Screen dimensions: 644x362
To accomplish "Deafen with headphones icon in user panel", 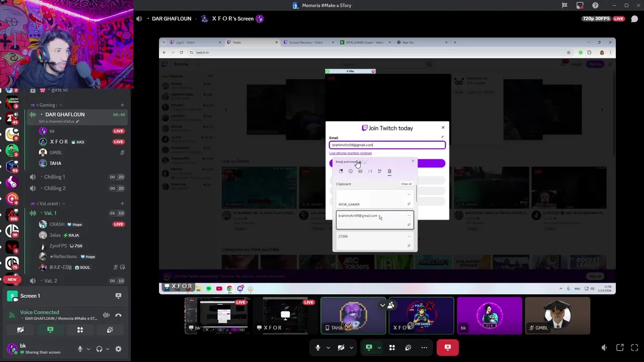I will tap(99, 349).
